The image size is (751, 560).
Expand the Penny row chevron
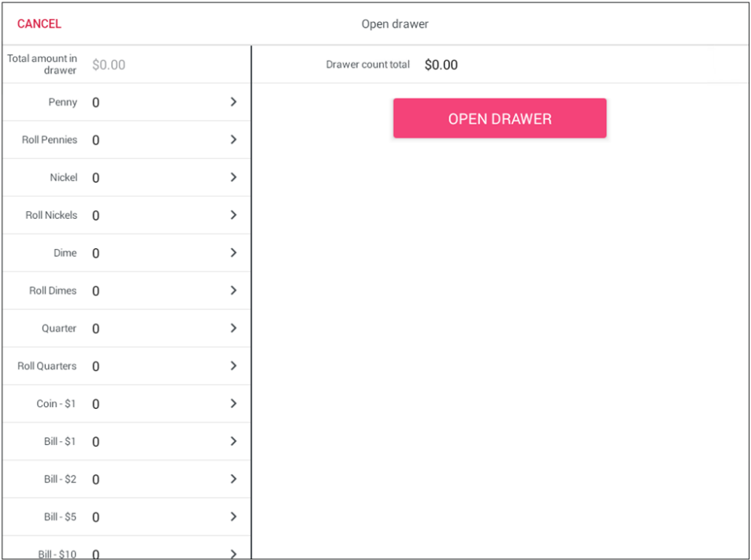[x=233, y=102]
